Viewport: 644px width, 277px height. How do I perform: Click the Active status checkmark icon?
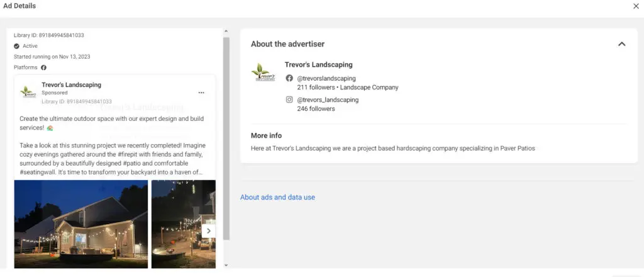(x=17, y=46)
